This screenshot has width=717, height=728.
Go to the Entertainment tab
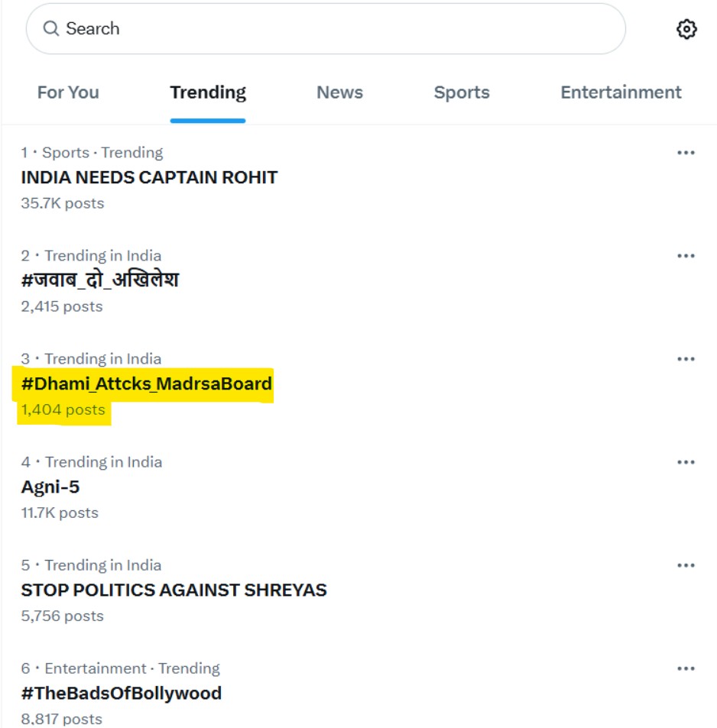[x=621, y=92]
